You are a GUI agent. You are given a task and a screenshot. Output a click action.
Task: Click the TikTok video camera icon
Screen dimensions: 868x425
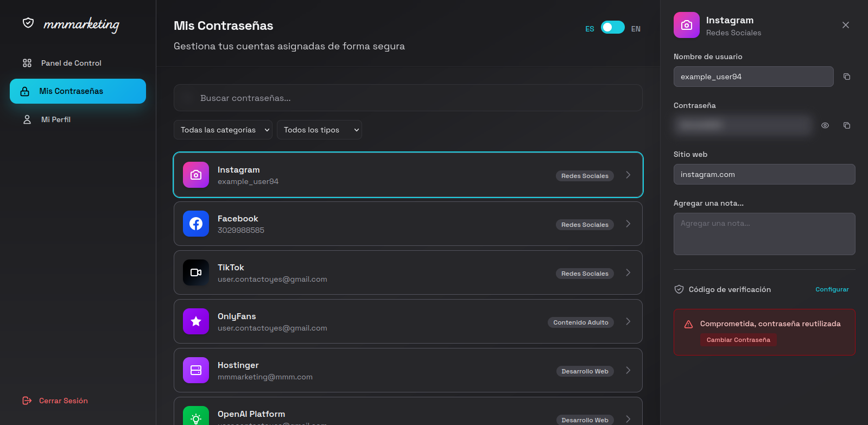pyautogui.click(x=196, y=272)
